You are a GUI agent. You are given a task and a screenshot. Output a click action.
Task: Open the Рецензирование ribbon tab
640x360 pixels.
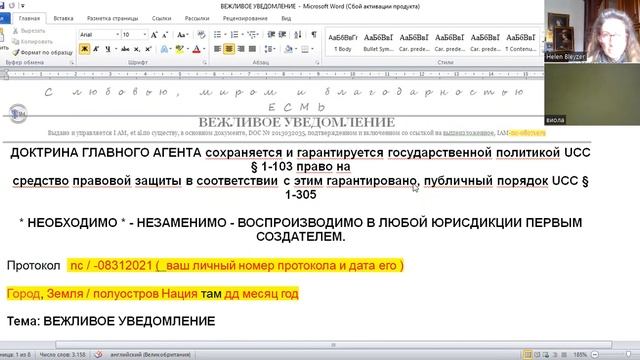245,18
